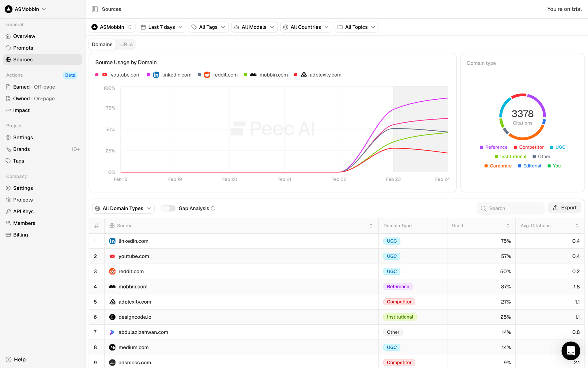Open the ASMobbin project selector in filter bar
Screen dimensions: 588x368
112,27
